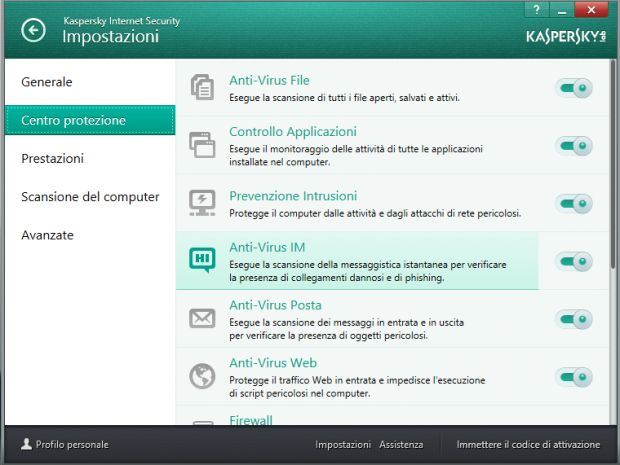Open the Scansione del computer section
This screenshot has height=465, width=620.
[90, 197]
